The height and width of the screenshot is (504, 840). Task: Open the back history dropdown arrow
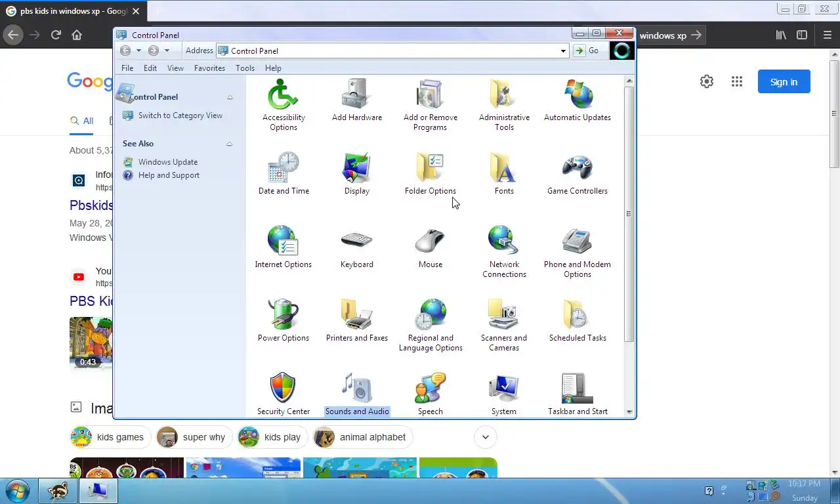point(138,51)
